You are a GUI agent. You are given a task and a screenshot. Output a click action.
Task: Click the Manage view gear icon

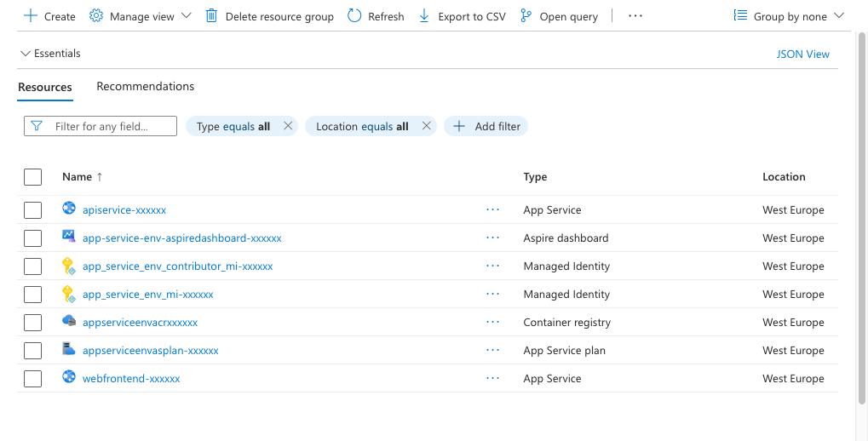tap(96, 16)
